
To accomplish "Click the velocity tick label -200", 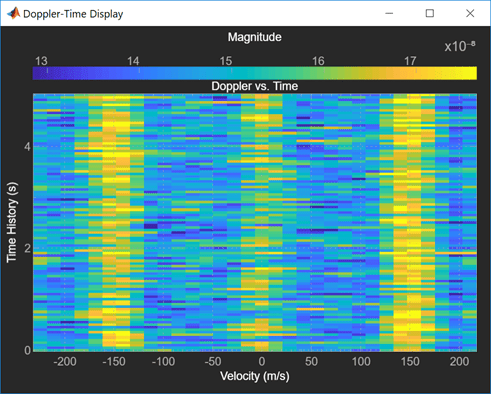I will pos(65,362).
